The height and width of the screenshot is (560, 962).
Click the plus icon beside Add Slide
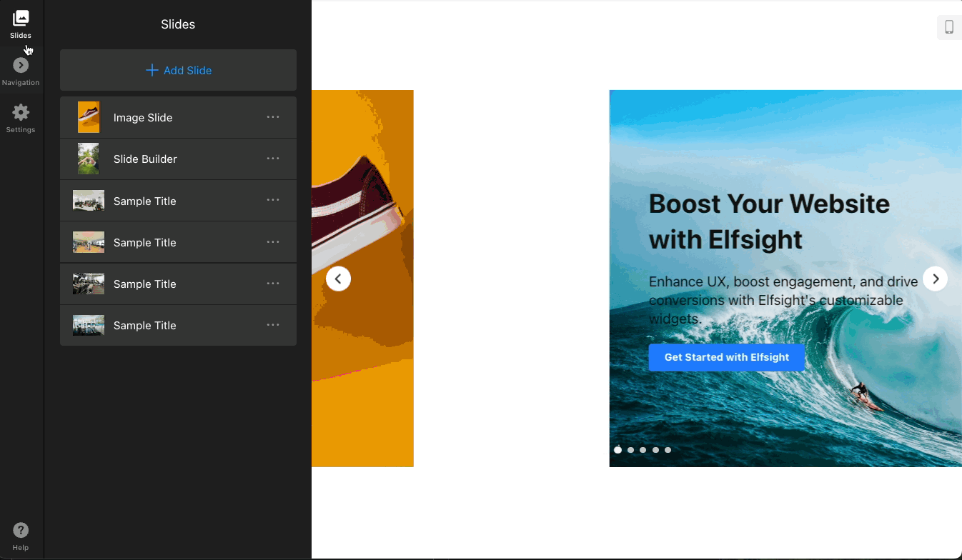[152, 70]
